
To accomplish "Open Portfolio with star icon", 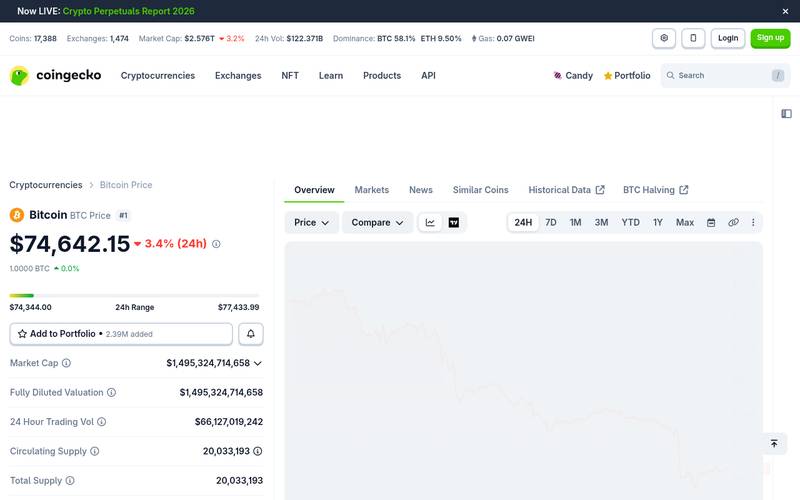I will (627, 76).
